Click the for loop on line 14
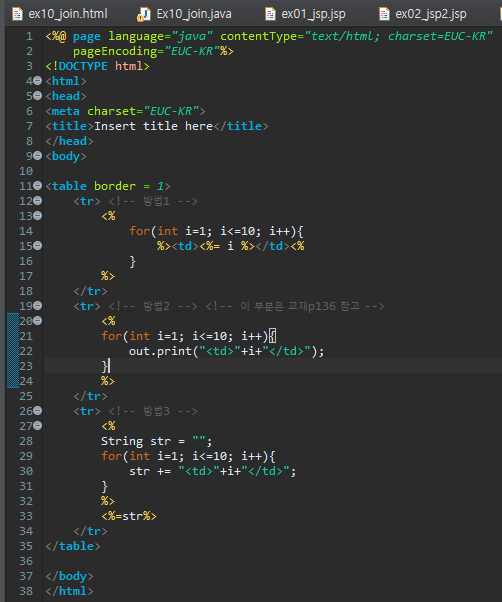This screenshot has width=502, height=602. [216, 231]
